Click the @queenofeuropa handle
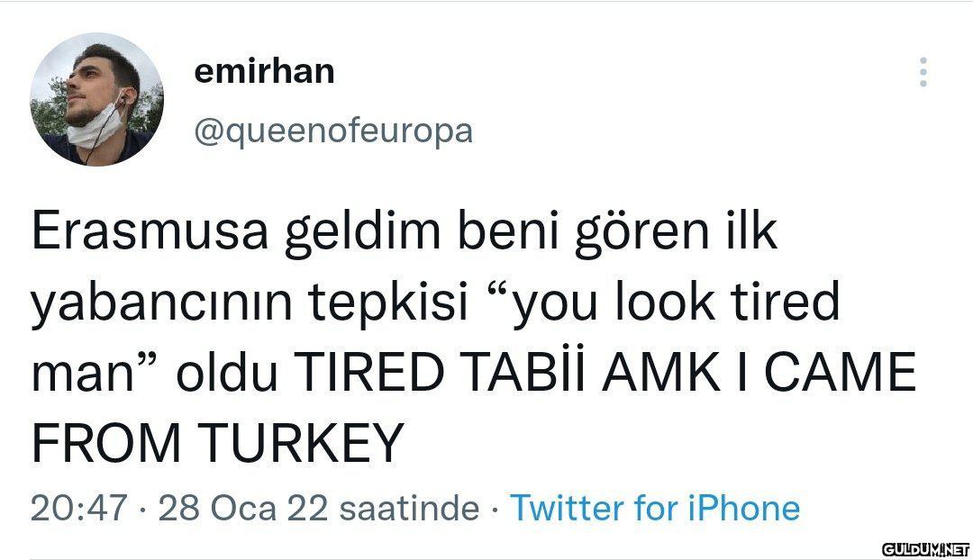This screenshot has height=560, width=973. pos(333,131)
